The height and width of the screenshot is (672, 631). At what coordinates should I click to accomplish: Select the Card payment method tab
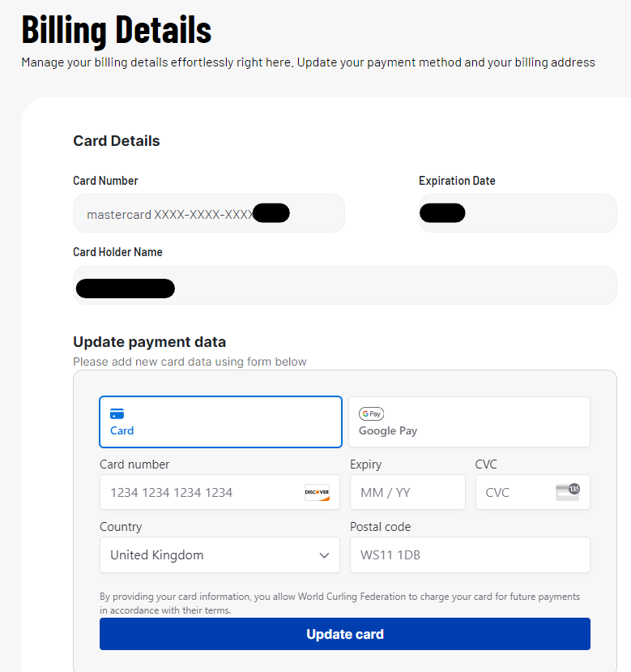pos(220,422)
